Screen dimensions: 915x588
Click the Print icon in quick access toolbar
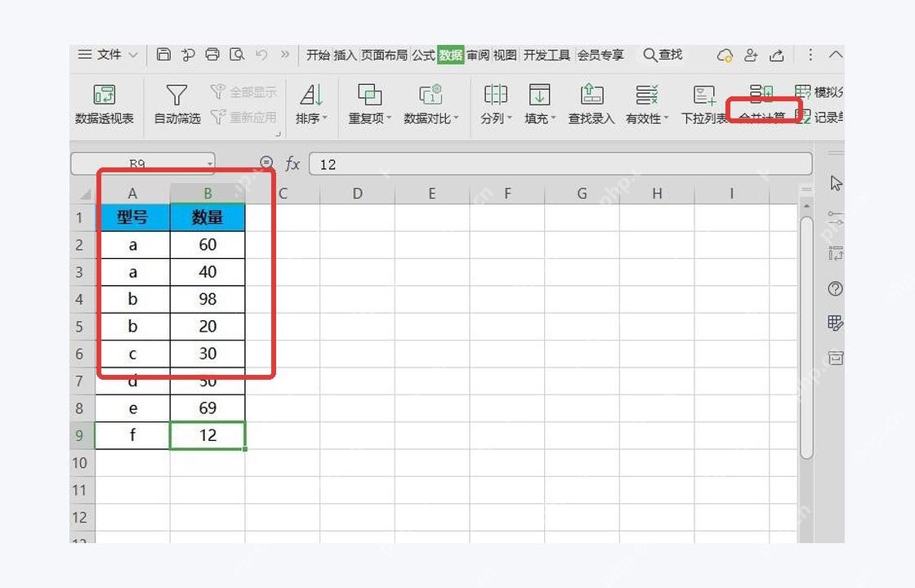coord(212,55)
